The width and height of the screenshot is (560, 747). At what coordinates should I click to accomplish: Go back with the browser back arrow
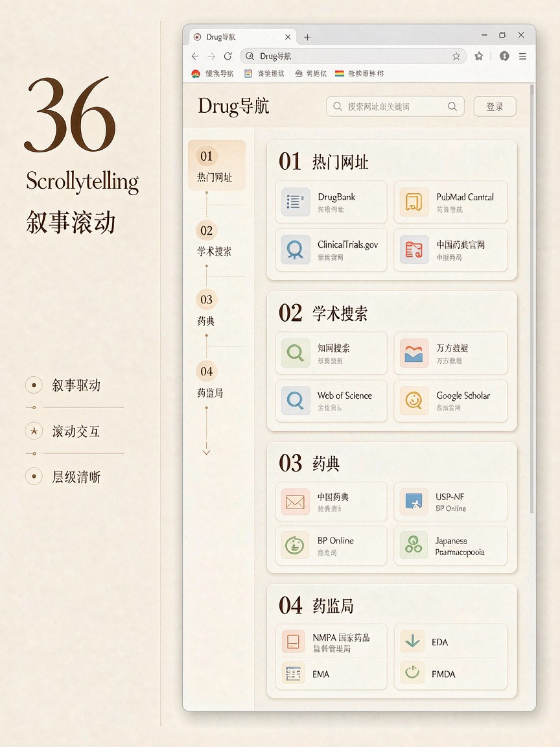(195, 56)
